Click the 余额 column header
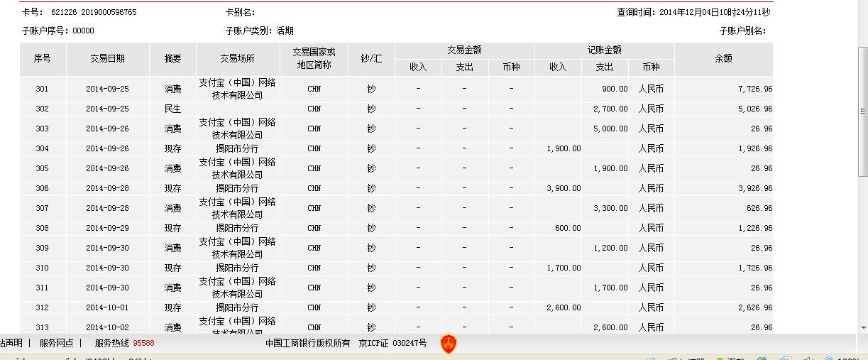This screenshot has width=868, height=360. [723, 59]
